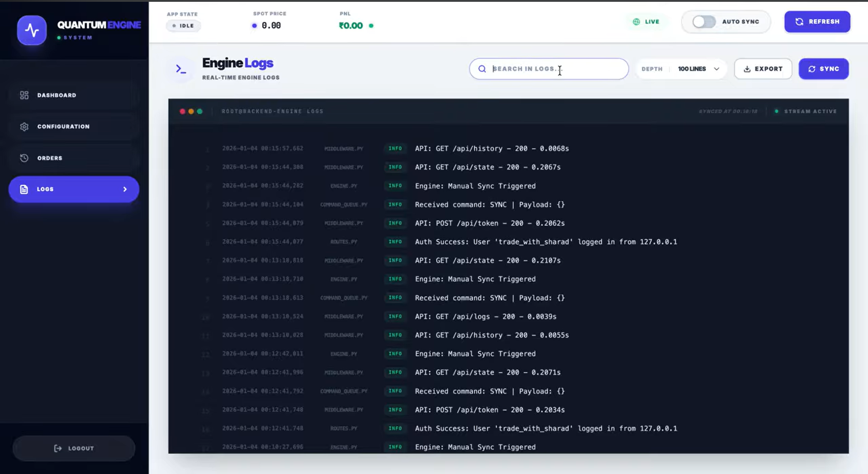Image resolution: width=868 pixels, height=474 pixels.
Task: Click the Sync button
Action: click(x=824, y=69)
